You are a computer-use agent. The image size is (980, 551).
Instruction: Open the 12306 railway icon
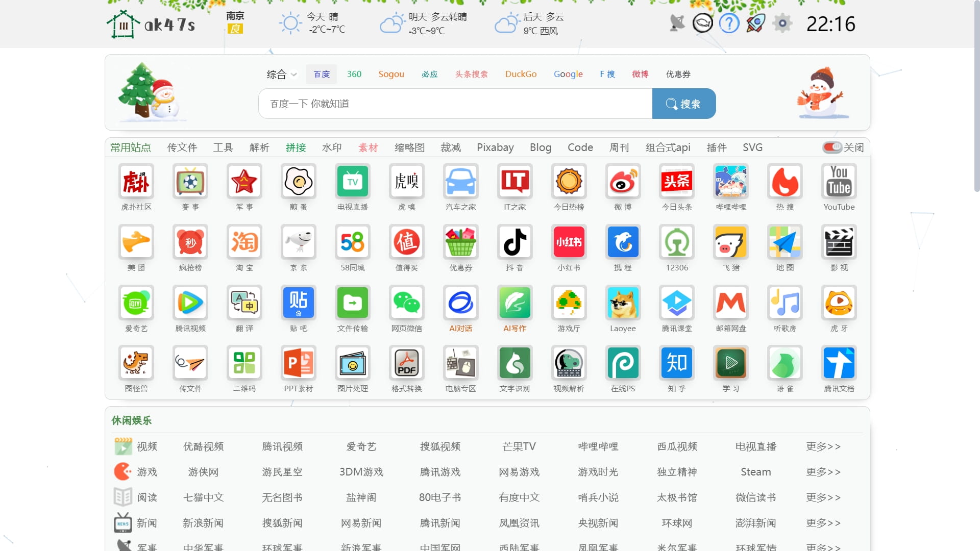[677, 242]
